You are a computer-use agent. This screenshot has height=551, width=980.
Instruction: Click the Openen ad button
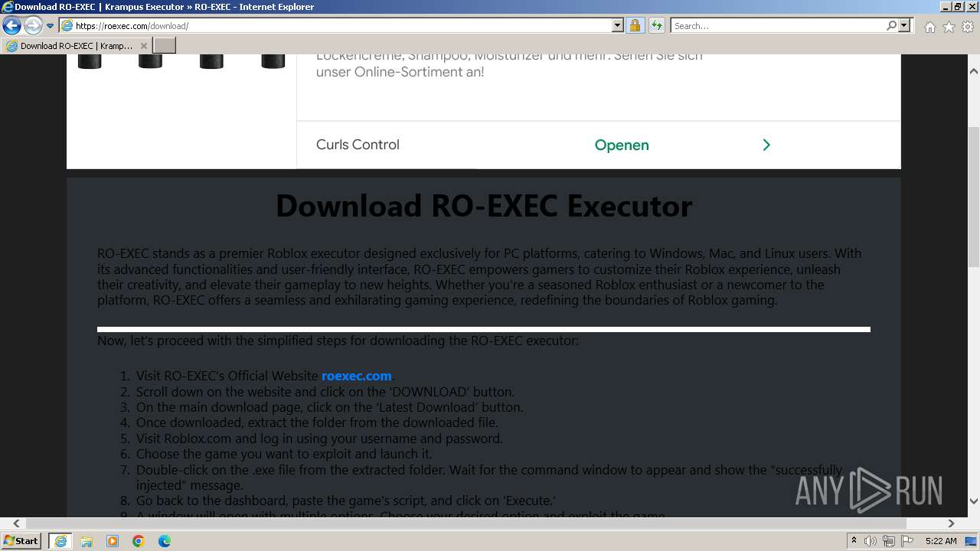click(x=622, y=145)
